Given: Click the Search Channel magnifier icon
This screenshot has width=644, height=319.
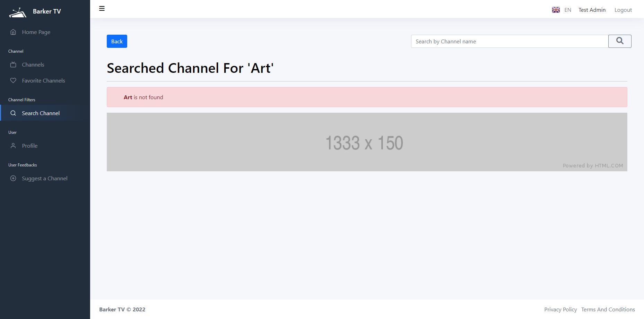Looking at the screenshot, I should (13, 113).
